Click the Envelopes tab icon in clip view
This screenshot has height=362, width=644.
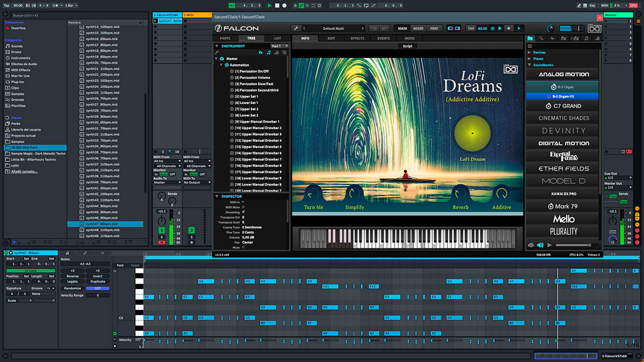tap(85, 253)
